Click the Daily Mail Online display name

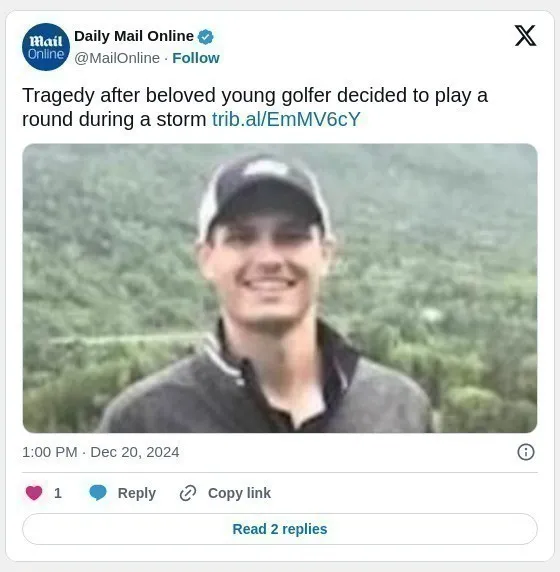click(x=134, y=36)
